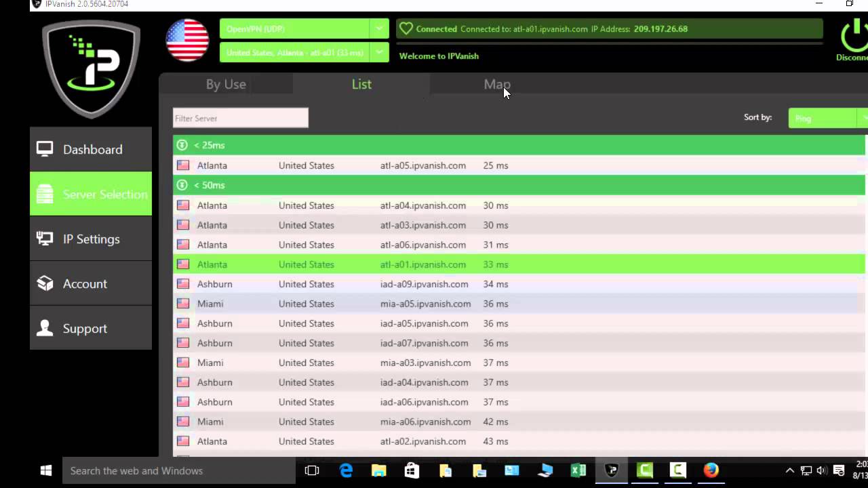Select server iad-a05.ipvanish.com
Viewport: 868px width, 488px height.
coord(519,323)
